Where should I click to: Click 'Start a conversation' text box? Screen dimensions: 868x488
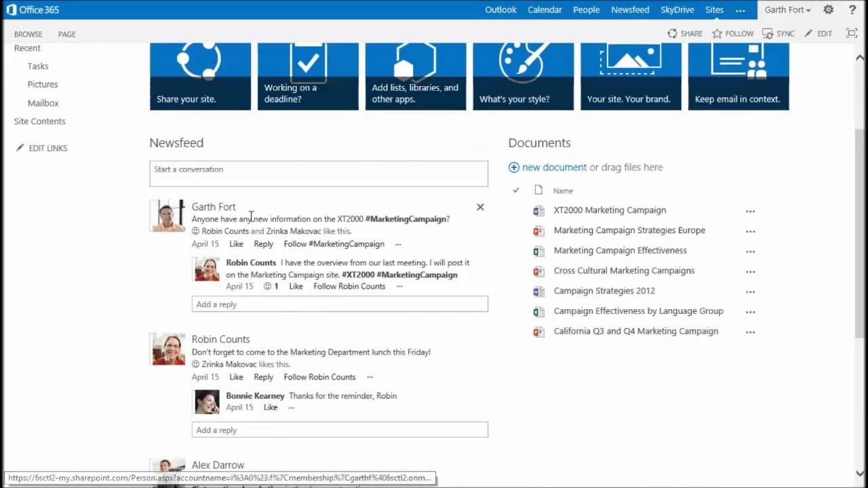pos(319,174)
